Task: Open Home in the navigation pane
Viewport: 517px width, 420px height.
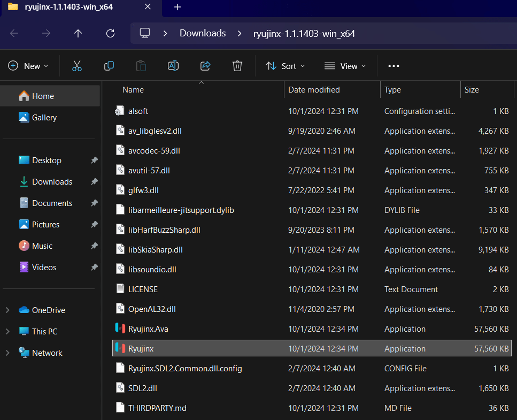Action: coord(50,96)
